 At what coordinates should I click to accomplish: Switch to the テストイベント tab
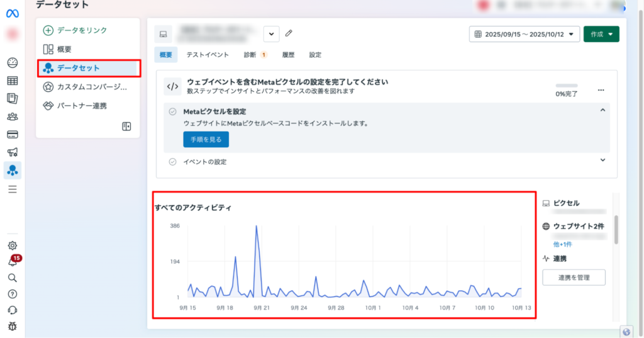(208, 55)
